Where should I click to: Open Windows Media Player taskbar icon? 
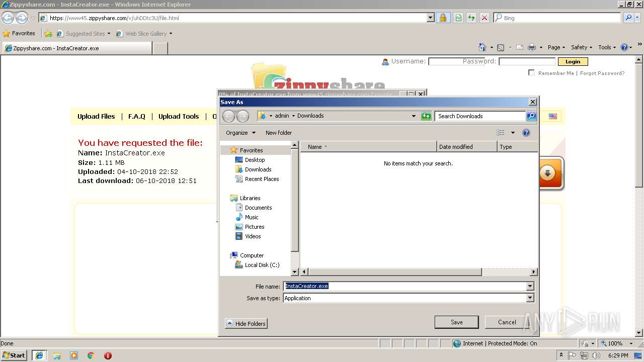[x=74, y=355]
